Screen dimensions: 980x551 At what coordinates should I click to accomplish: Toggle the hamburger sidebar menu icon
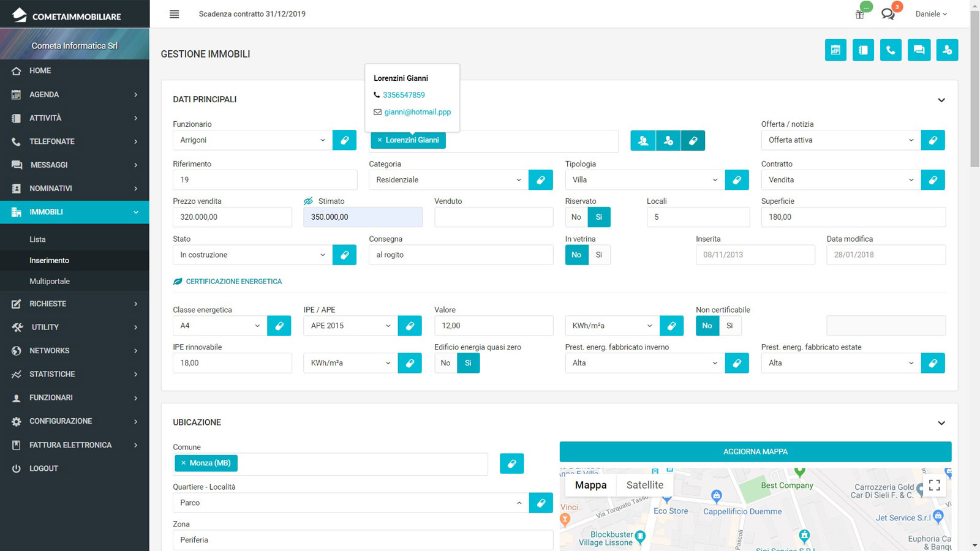coord(175,14)
